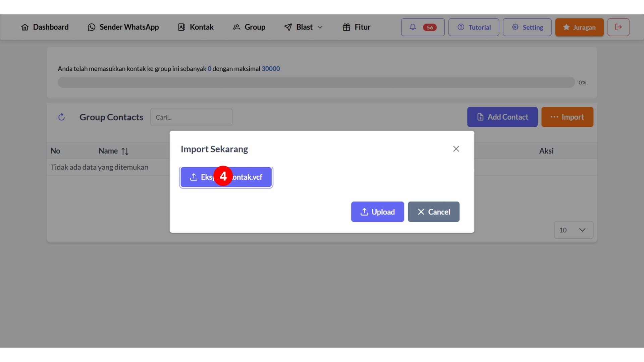Screen dimensions: 644x362
Task: Expand the Blast dropdown menu
Action: point(304,27)
